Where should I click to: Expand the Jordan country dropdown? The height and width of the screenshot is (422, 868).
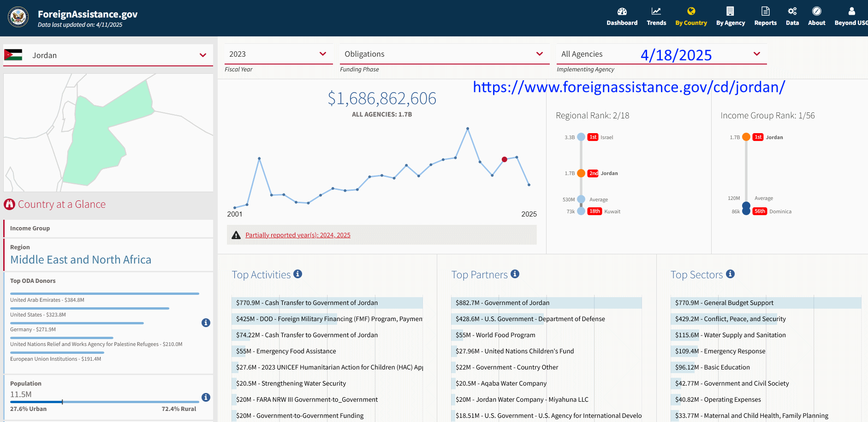coord(108,55)
